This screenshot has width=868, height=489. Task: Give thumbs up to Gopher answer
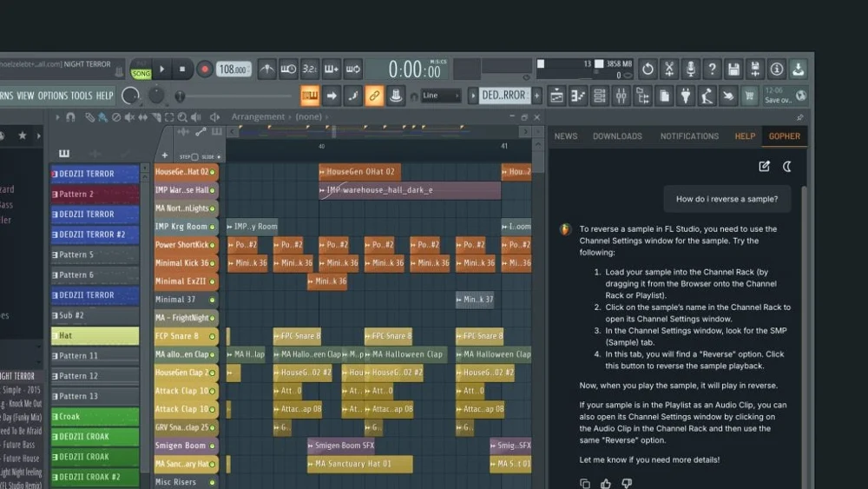click(x=606, y=484)
